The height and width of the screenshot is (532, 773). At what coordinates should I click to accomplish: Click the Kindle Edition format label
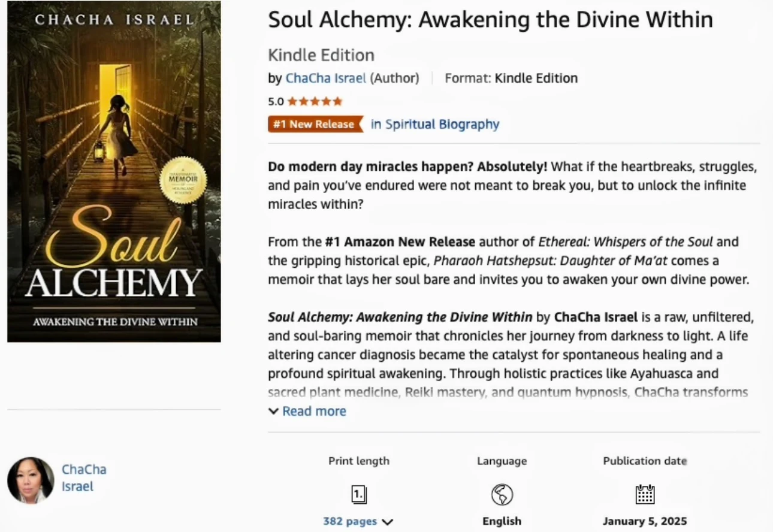pos(536,78)
